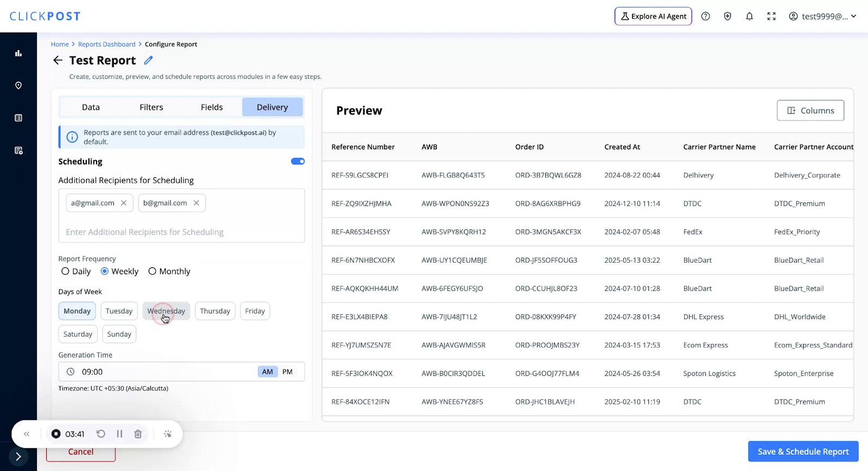Open the Columns selector button
The width and height of the screenshot is (868, 471).
pyautogui.click(x=810, y=110)
